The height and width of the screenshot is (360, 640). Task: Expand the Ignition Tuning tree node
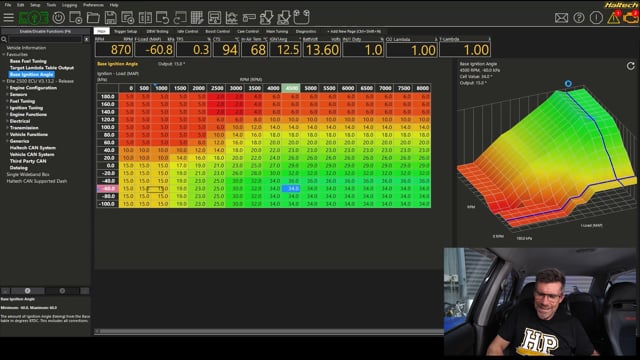pyautogui.click(x=7, y=108)
